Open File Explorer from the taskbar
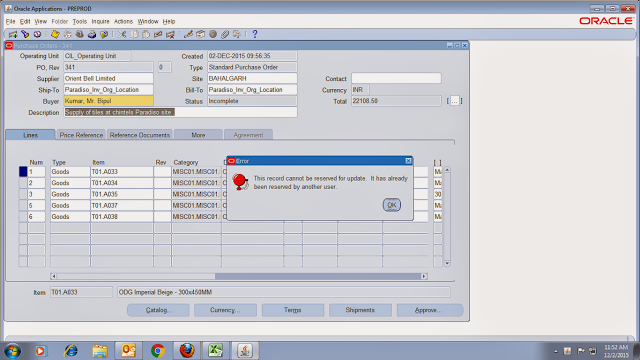 [100, 351]
